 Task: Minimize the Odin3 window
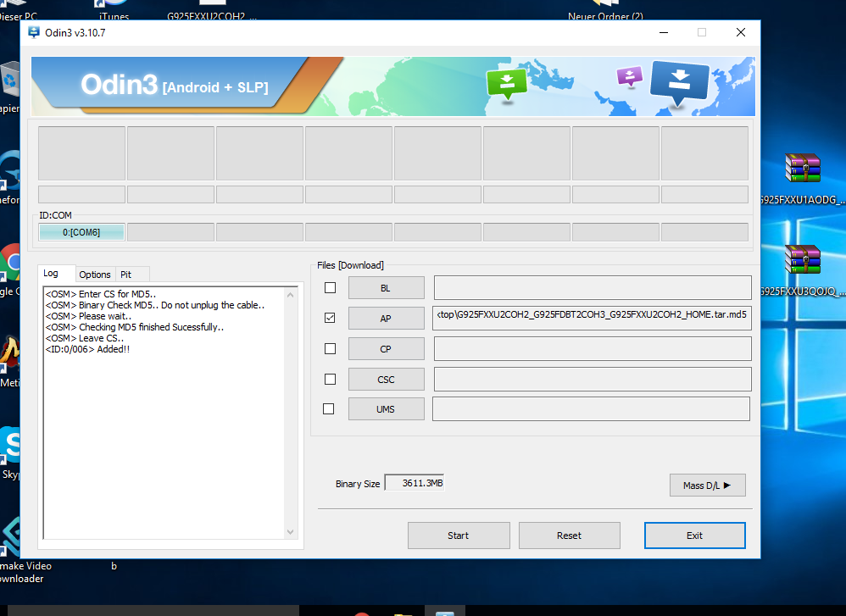[x=665, y=32]
